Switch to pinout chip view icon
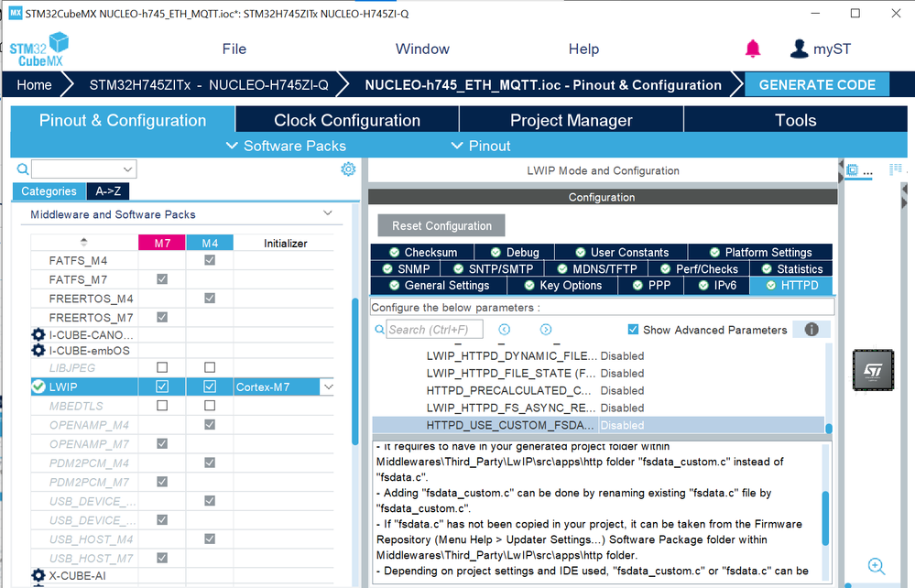 click(853, 169)
